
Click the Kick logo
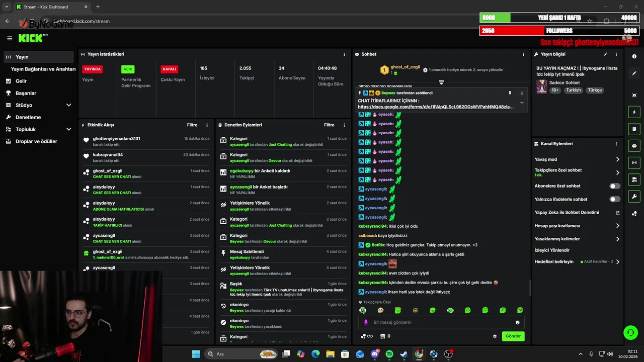(32, 38)
